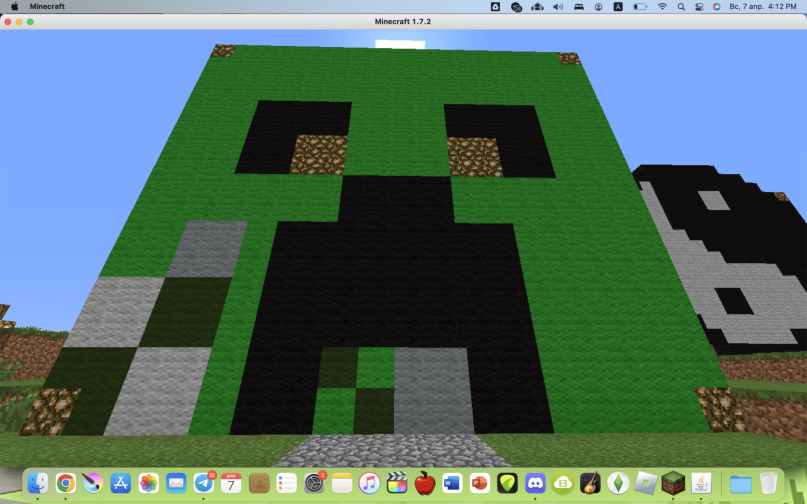Screen dimensions: 807x504
Task: Click the Minecraft 1.7.2 window title
Action: pos(402,22)
